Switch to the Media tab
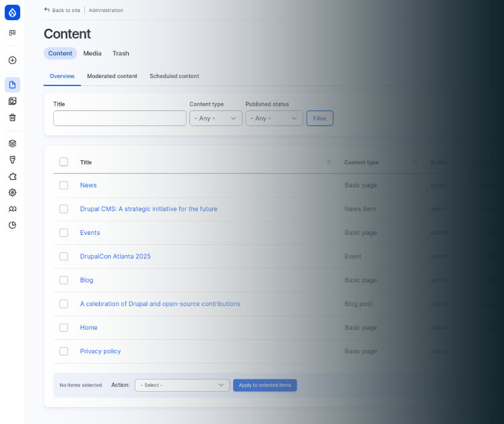 click(x=92, y=53)
